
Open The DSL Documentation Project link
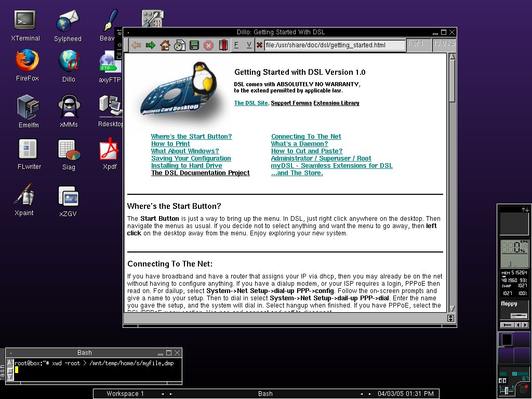point(200,173)
